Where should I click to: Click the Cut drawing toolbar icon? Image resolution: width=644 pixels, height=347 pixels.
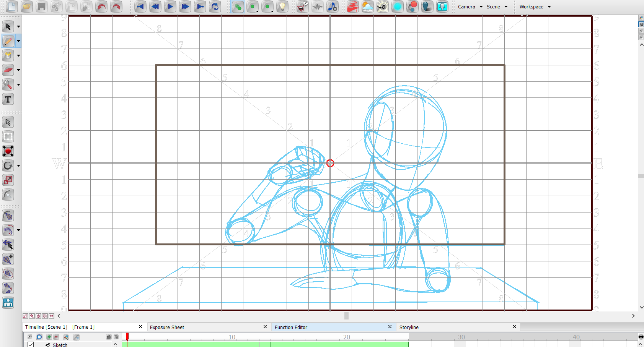tap(56, 6)
